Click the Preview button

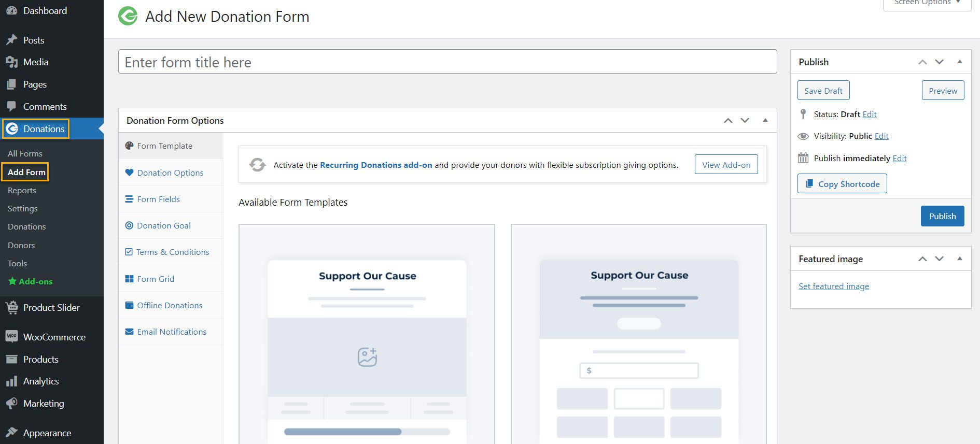(943, 91)
